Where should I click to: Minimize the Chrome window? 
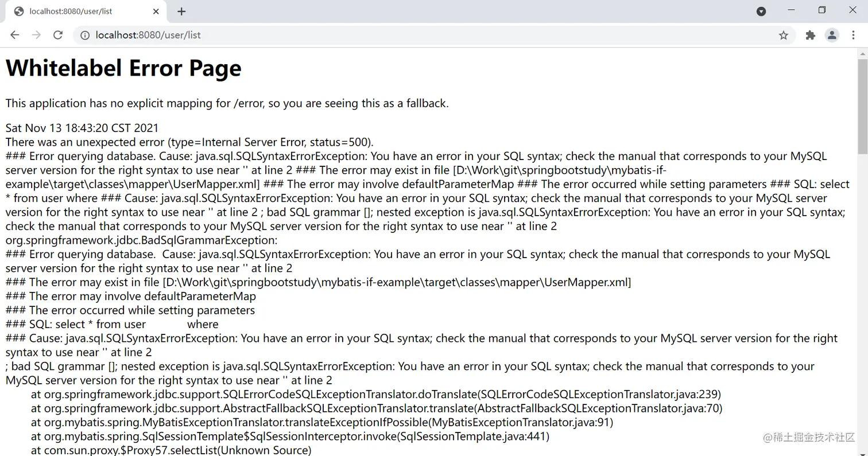[792, 10]
